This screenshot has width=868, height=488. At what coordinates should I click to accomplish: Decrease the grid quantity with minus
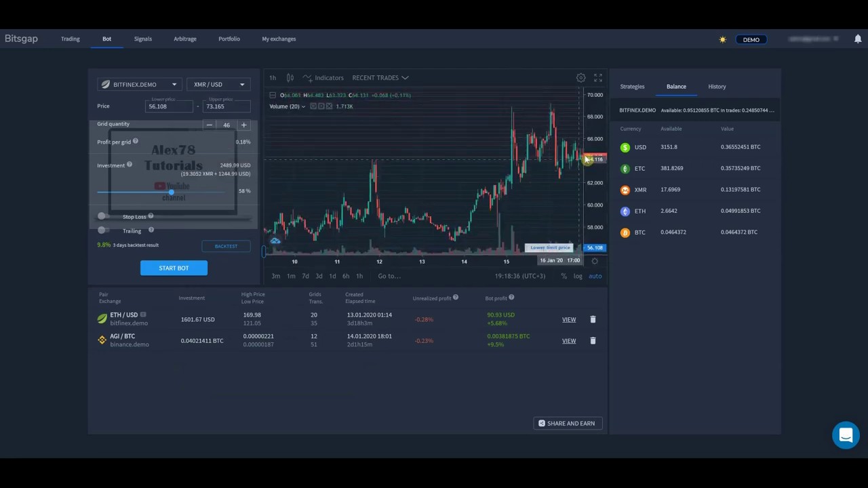[210, 125]
